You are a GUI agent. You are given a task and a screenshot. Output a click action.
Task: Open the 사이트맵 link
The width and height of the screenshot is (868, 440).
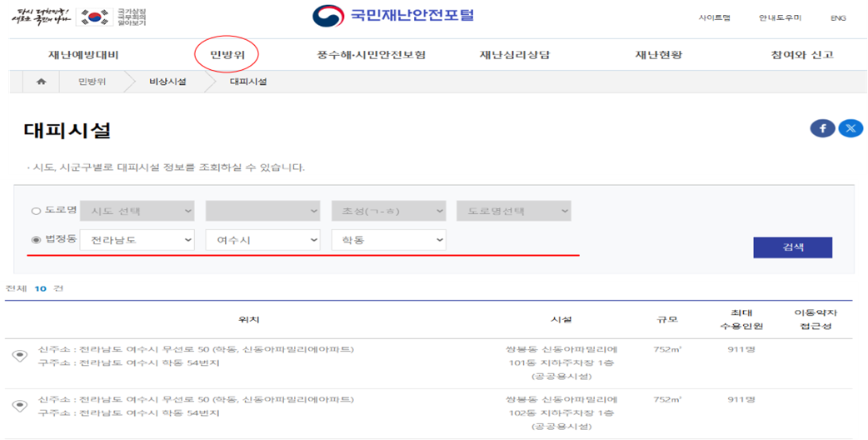pyautogui.click(x=714, y=17)
